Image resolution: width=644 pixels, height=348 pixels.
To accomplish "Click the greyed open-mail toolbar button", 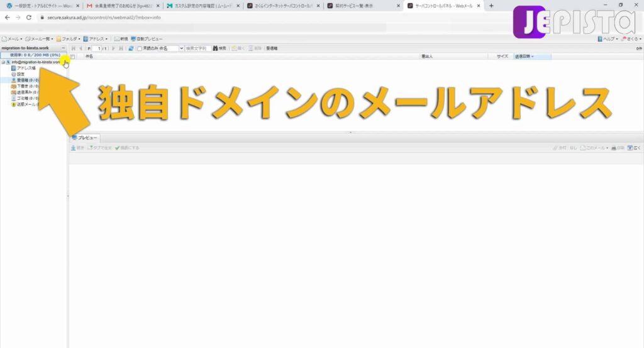I will tap(238, 48).
